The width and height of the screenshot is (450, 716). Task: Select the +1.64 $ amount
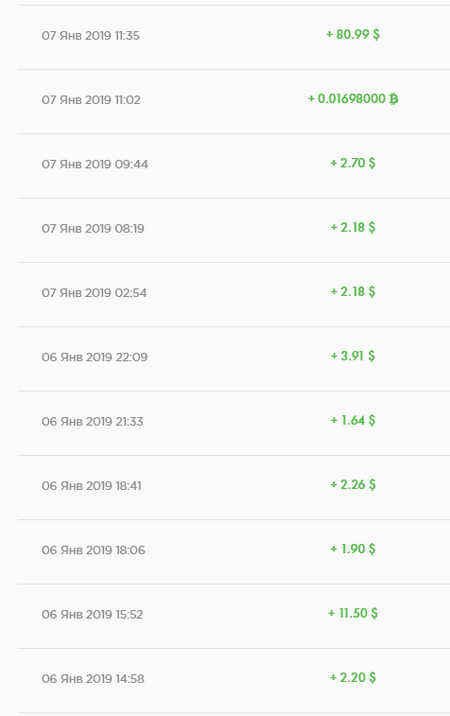(x=353, y=421)
